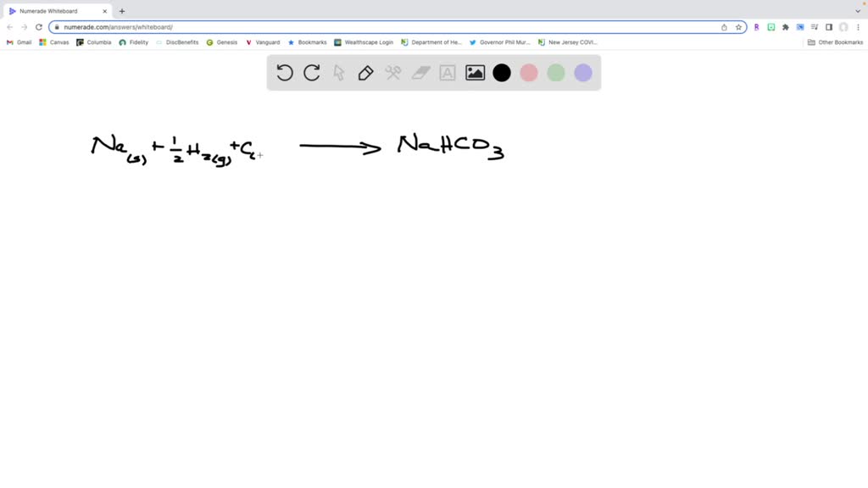Viewport: 868px width, 488px height.
Task: Click the Undo icon
Action: [x=285, y=73]
